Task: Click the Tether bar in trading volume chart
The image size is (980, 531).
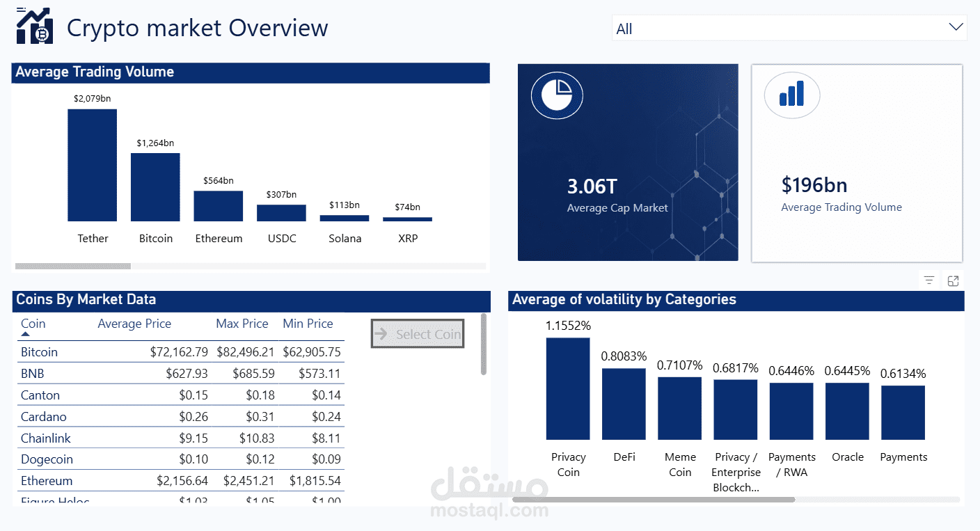Action: click(93, 165)
